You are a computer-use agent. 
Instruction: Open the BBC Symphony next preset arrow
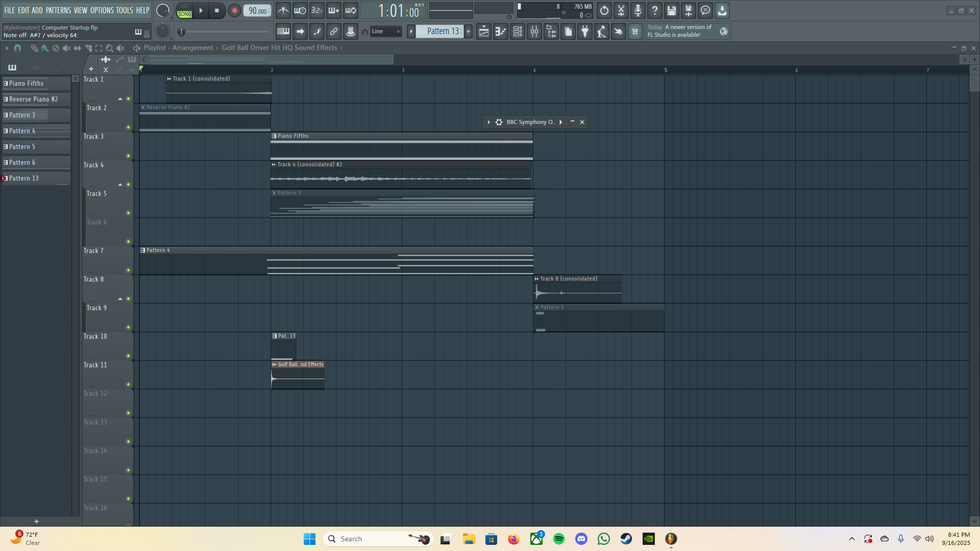click(x=561, y=122)
